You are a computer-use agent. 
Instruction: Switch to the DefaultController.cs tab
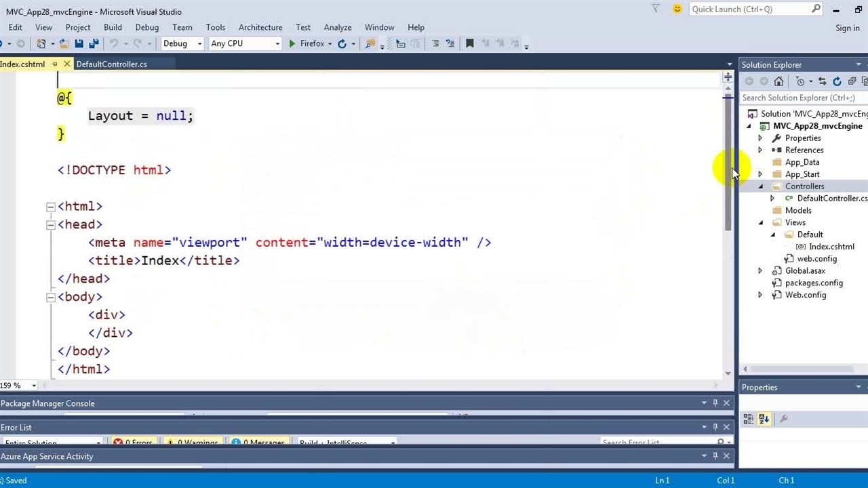coord(111,64)
